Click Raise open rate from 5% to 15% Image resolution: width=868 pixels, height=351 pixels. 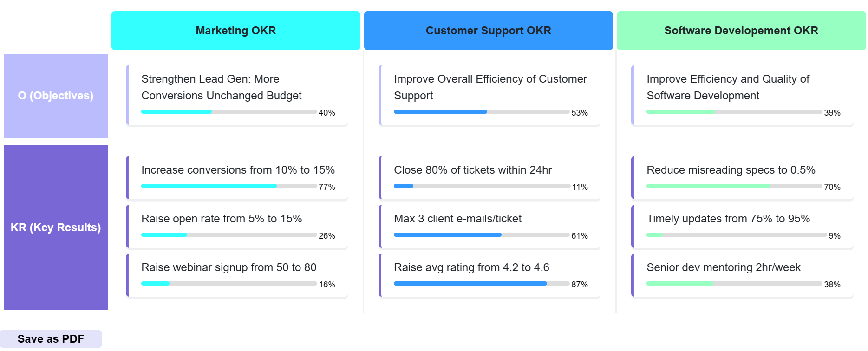[222, 219]
